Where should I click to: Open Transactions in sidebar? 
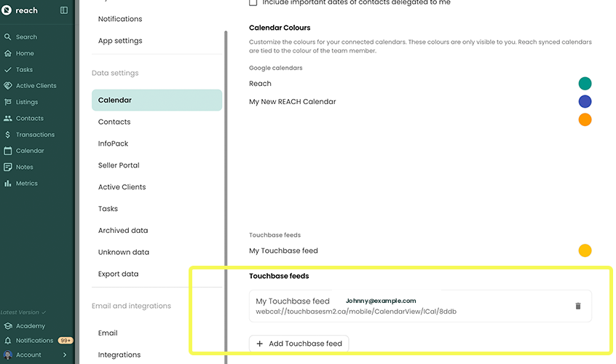[x=35, y=135]
